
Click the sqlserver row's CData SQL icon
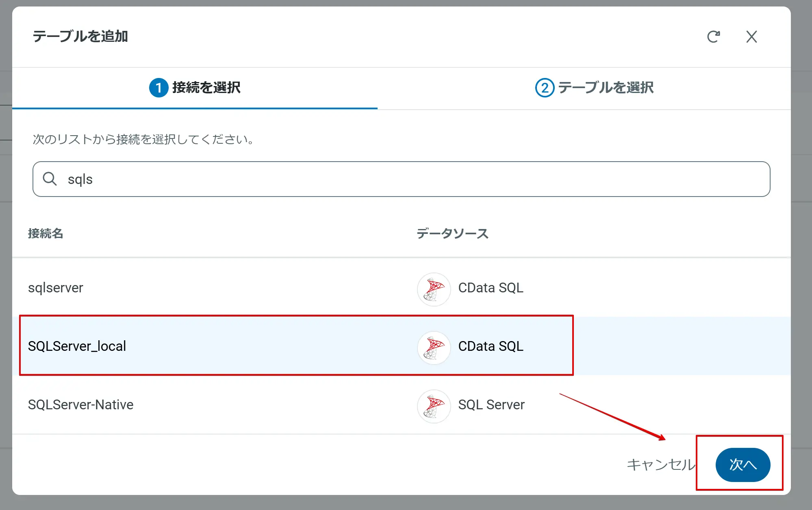pyautogui.click(x=434, y=289)
